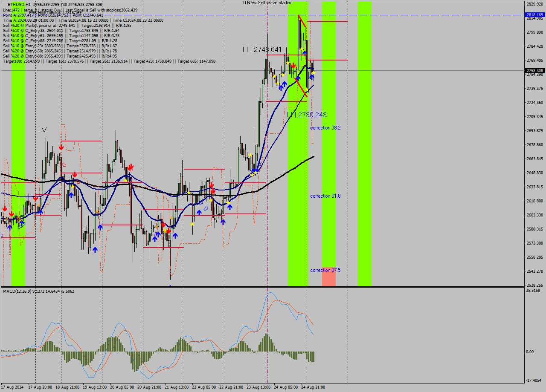Click the hollow purple up arrow near 22 Aug
Viewport: 546px width, 392px height.
click(x=206, y=208)
